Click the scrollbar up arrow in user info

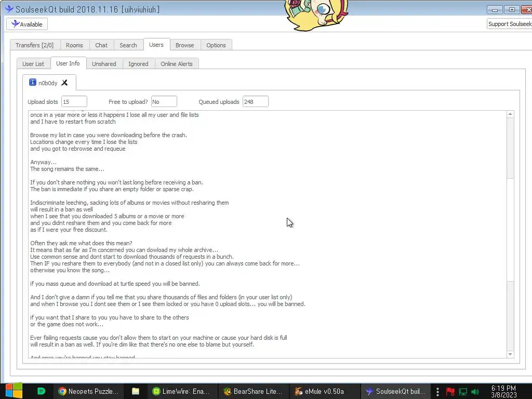pyautogui.click(x=510, y=114)
